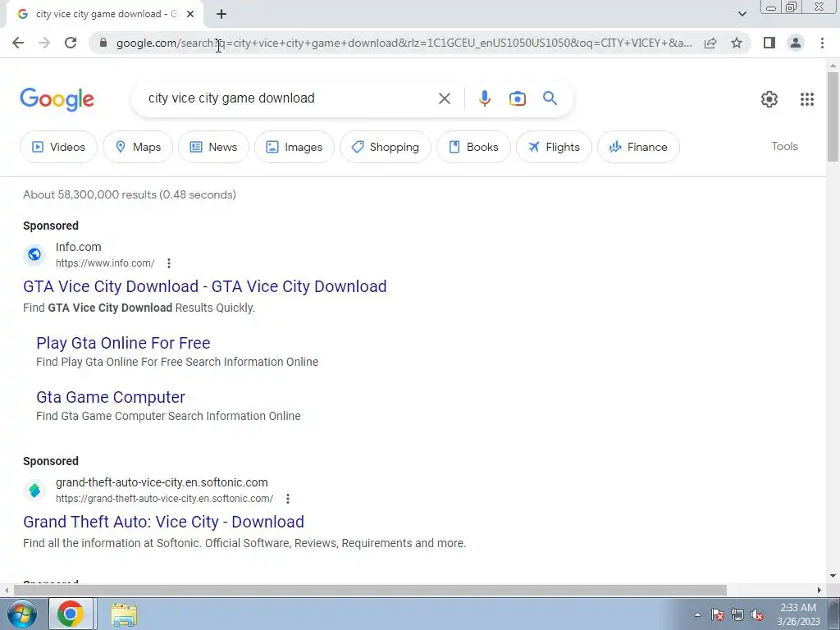
Task: Go back to the previous page
Action: tap(18, 43)
